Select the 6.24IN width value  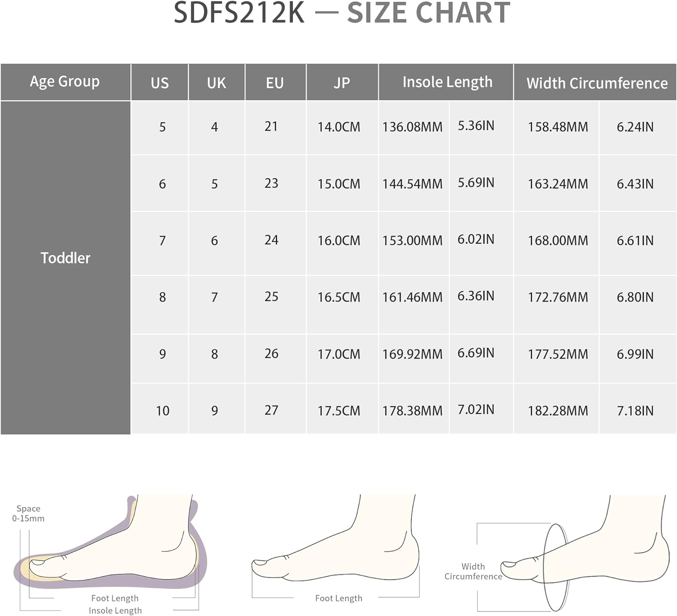pos(635,127)
